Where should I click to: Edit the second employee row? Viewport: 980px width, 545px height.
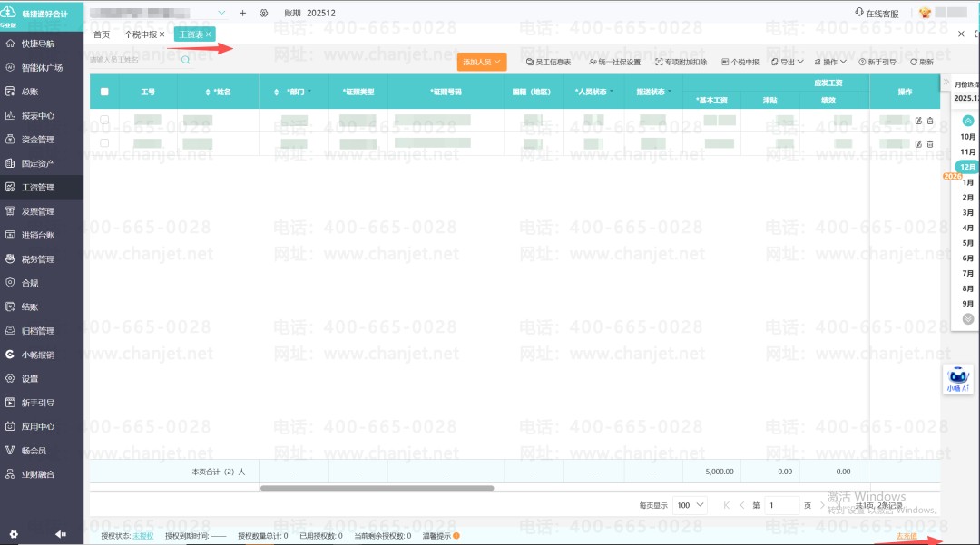pos(918,144)
